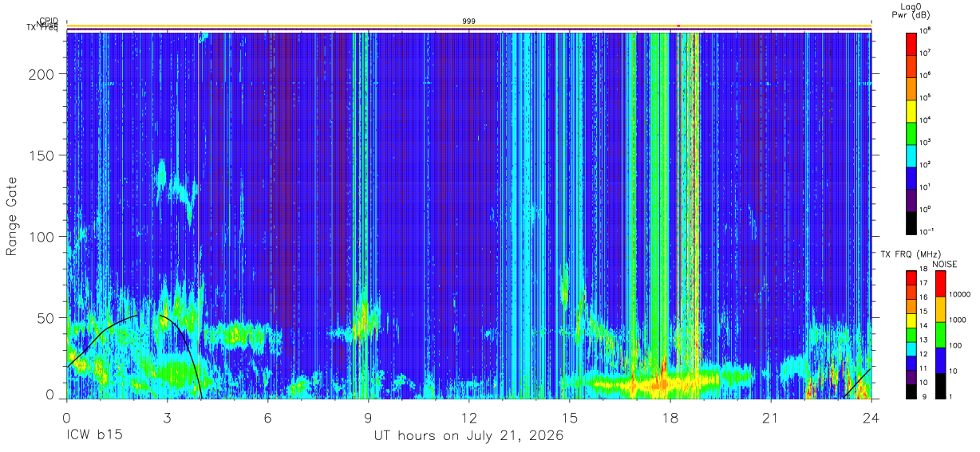Click the blue segment of NOISE colorbar

click(x=940, y=360)
